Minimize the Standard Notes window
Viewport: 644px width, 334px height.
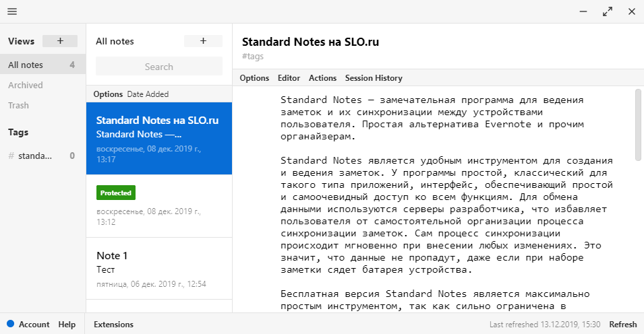pyautogui.click(x=583, y=11)
